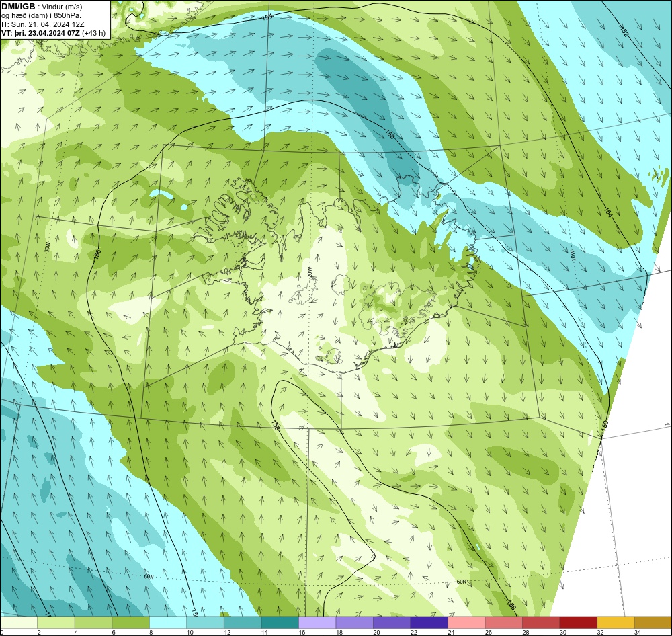Click the legend value "8"
672x636 pixels.
151,632
